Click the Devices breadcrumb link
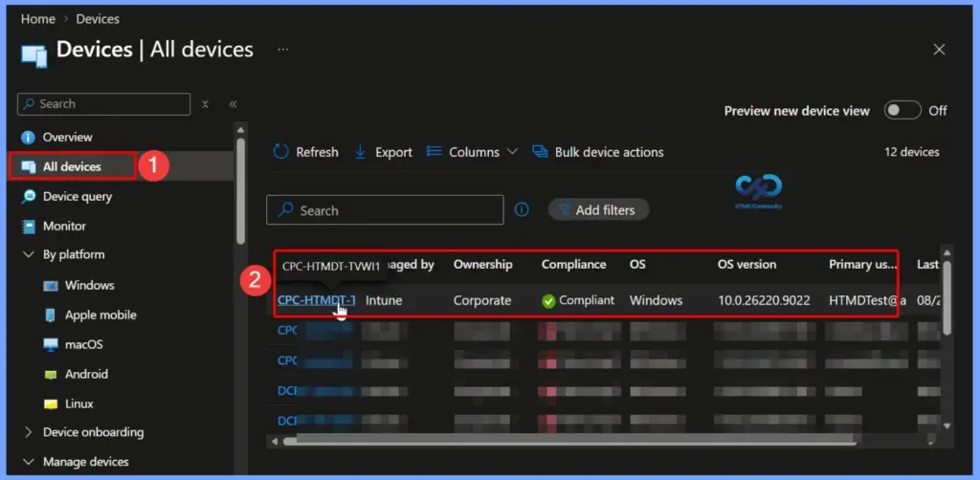Screen dimensions: 980x480 [98, 19]
